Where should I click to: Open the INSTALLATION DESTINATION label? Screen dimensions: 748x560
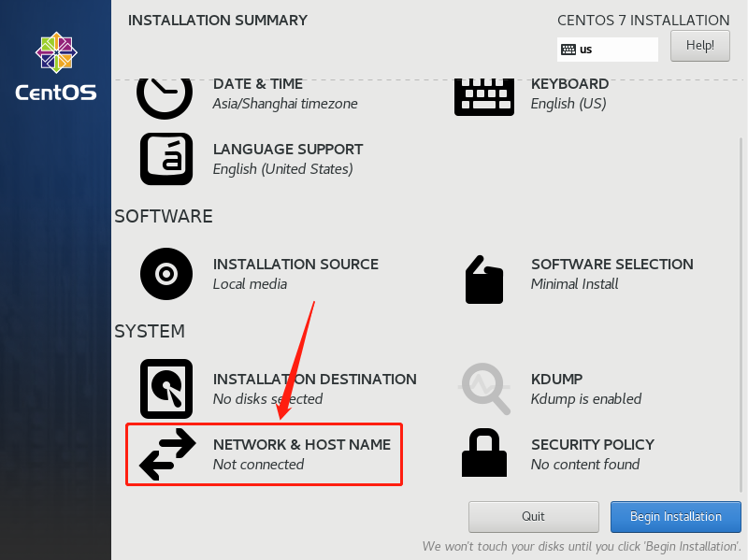point(314,380)
